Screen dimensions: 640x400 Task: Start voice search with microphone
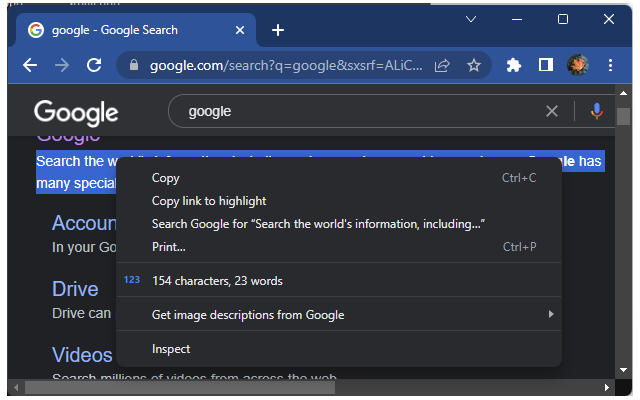597,111
